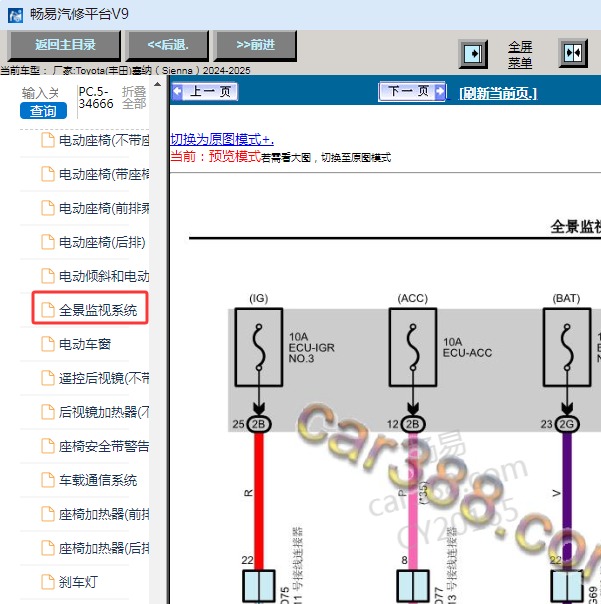Click the 2B connector under pin 25

tap(259, 424)
